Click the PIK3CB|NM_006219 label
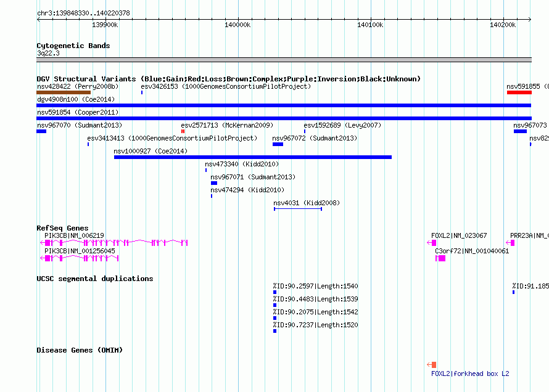The height and width of the screenshot is (392, 549). tap(74, 235)
